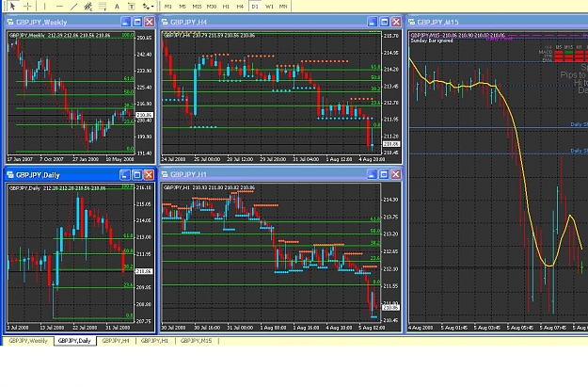Switch chart to MN monthly timeframe
588x387 pixels.
pos(283,6)
